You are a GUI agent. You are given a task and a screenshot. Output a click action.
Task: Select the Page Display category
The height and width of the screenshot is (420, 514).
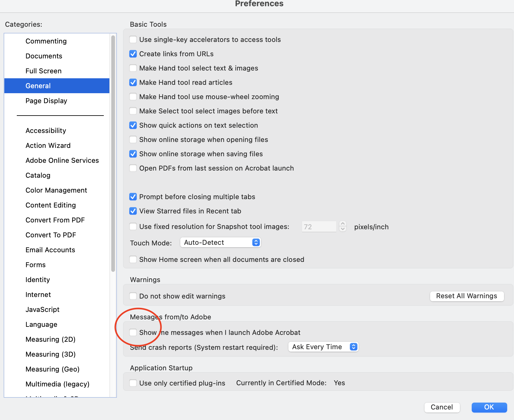(x=46, y=101)
